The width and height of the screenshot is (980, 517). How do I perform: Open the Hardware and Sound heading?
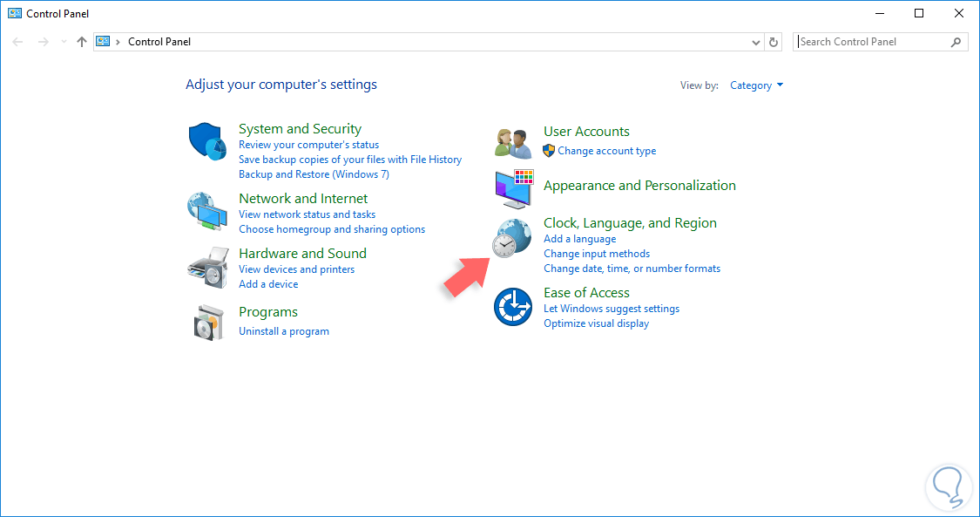(x=302, y=253)
